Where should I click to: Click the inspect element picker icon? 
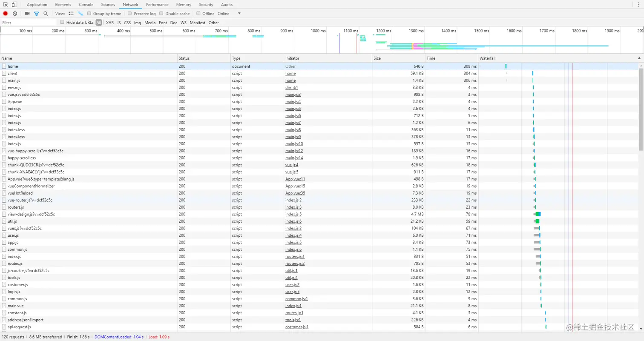pos(6,5)
